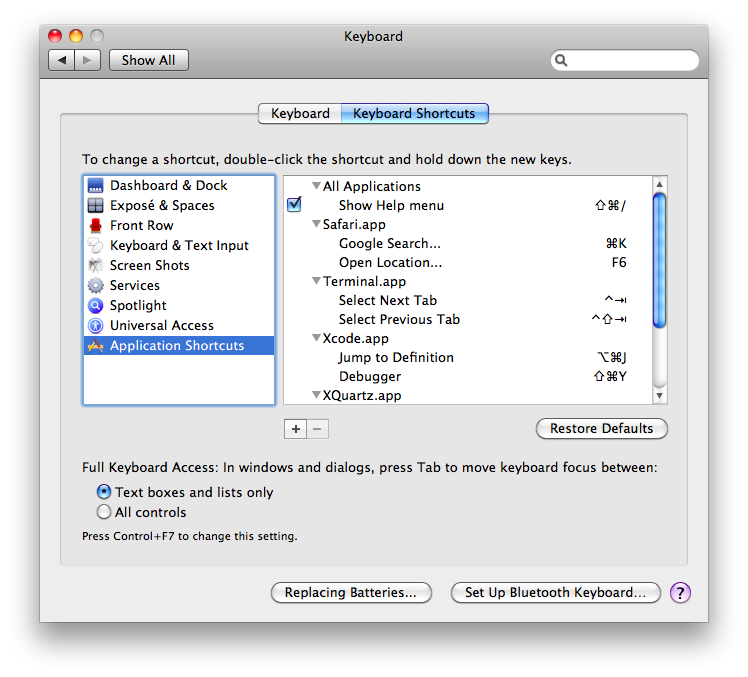Select the Spotlight magnifier icon
Image resolution: width=748 pixels, height=677 pixels.
(96, 306)
